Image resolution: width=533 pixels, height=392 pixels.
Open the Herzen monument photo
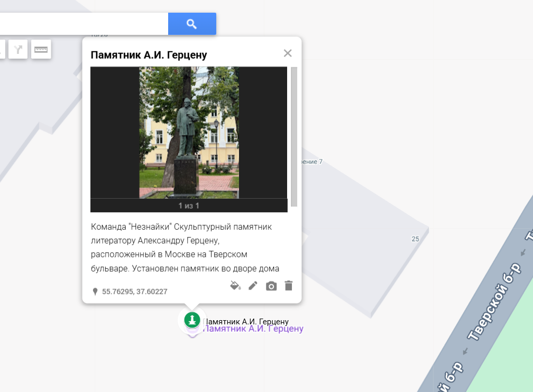189,132
